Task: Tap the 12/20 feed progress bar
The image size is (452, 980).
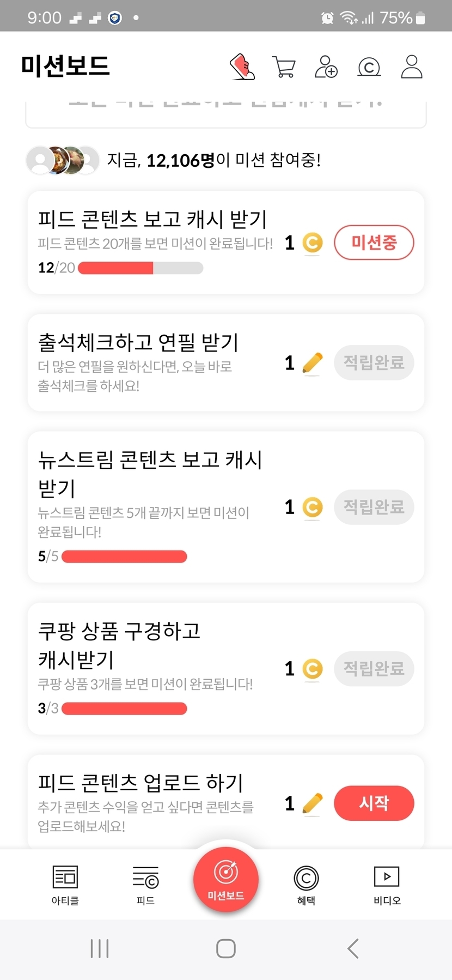Action: click(x=141, y=268)
